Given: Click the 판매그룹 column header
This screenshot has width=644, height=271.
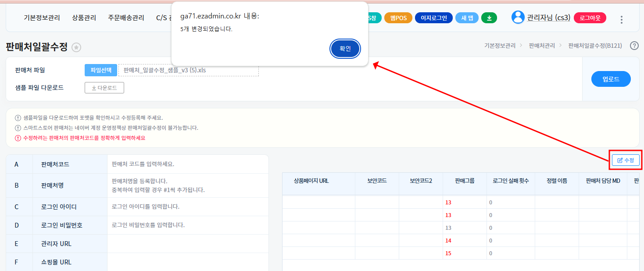Looking at the screenshot, I should (x=465, y=181).
